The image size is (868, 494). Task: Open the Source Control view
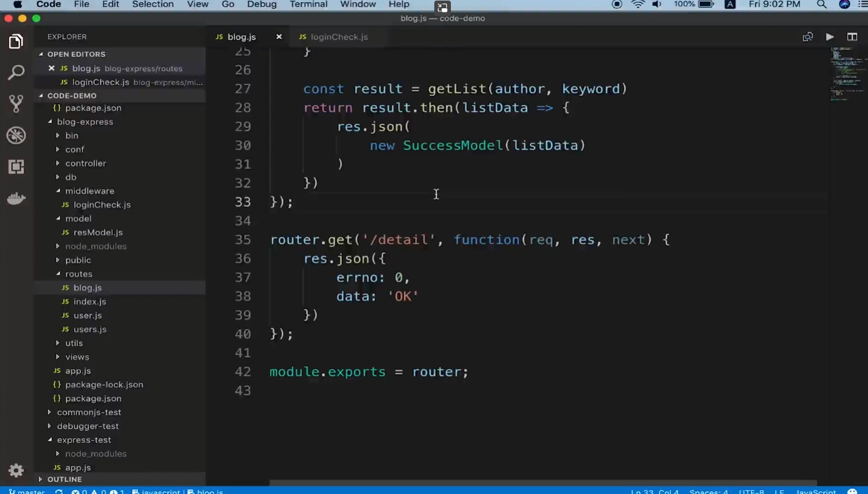click(16, 104)
